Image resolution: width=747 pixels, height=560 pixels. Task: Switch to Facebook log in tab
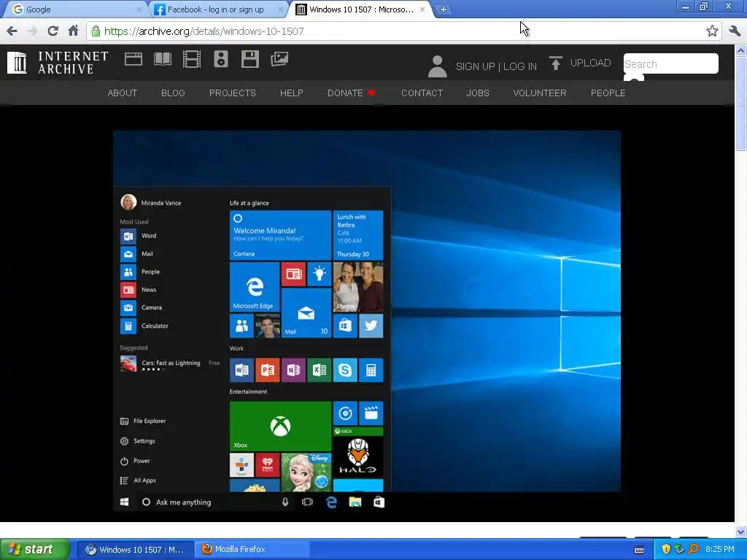[x=219, y=9]
